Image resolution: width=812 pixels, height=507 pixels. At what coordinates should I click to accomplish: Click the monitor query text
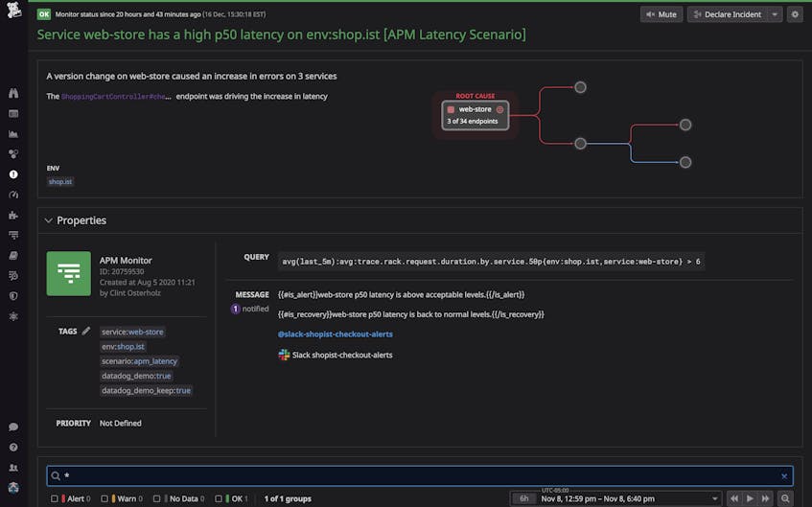coord(491,262)
